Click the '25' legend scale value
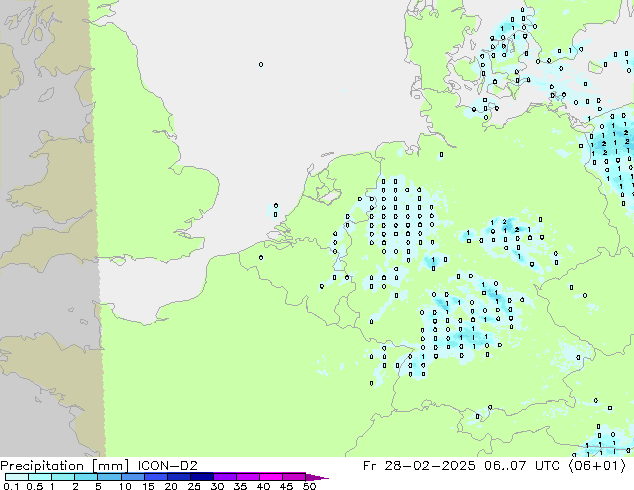This screenshot has height=490, width=634. pos(194,486)
